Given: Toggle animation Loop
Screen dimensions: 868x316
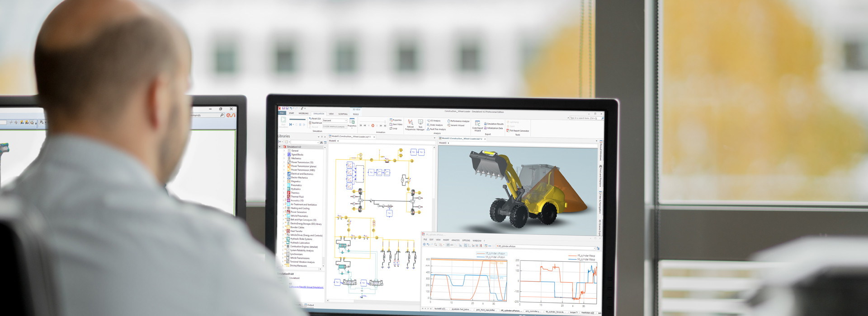Looking at the screenshot, I should pyautogui.click(x=393, y=128).
